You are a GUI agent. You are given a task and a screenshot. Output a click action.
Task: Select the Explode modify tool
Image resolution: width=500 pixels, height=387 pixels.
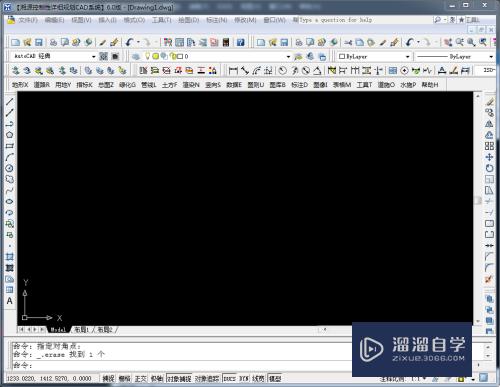(x=489, y=279)
